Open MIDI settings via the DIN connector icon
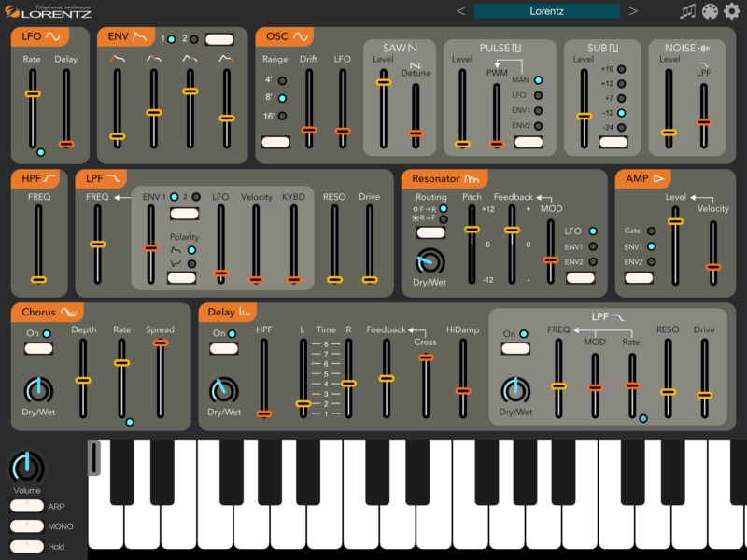 710,11
